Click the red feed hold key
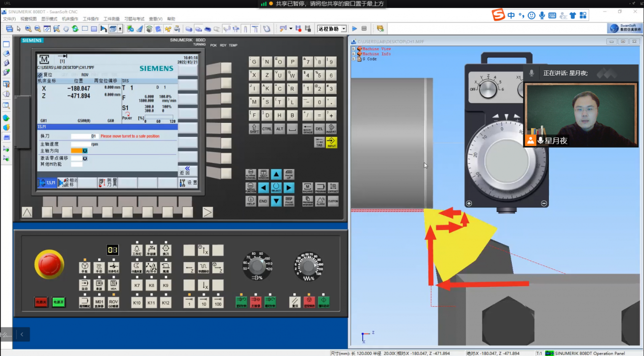The image size is (644, 356). coord(309,302)
